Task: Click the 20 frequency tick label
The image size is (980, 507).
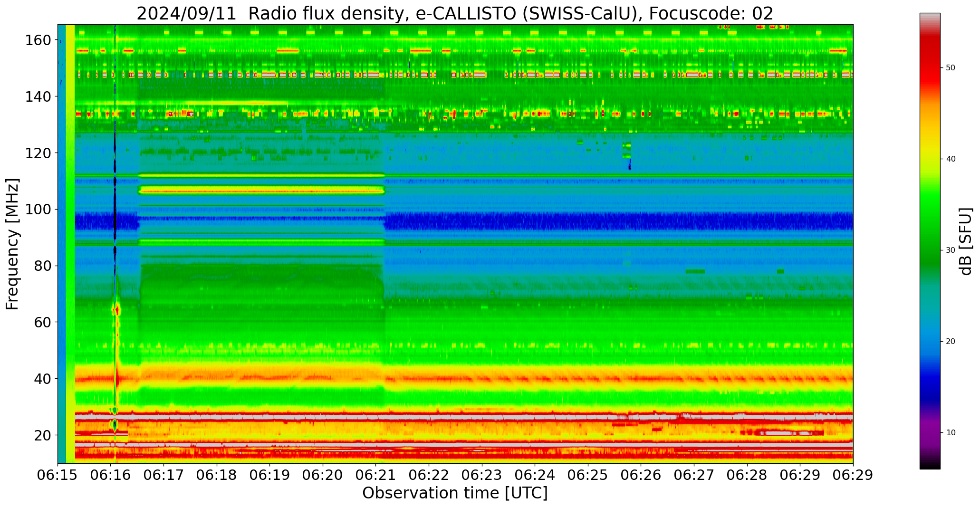Action: click(43, 435)
